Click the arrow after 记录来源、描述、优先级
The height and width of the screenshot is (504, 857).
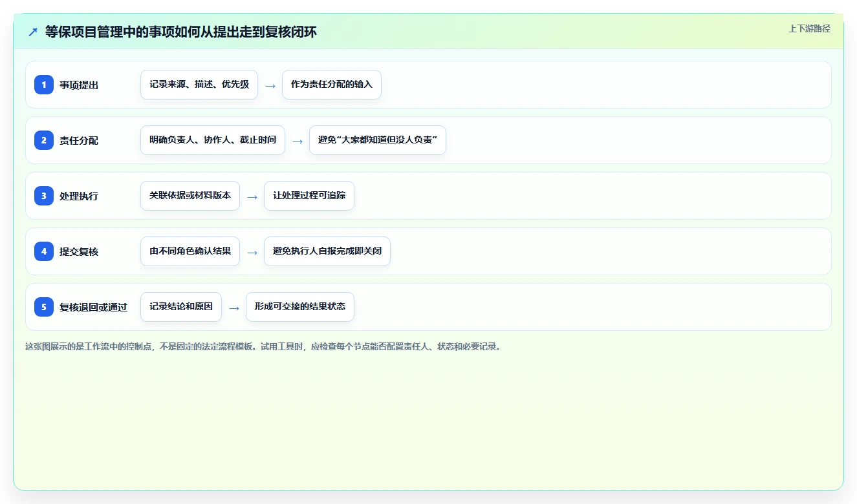(x=270, y=85)
